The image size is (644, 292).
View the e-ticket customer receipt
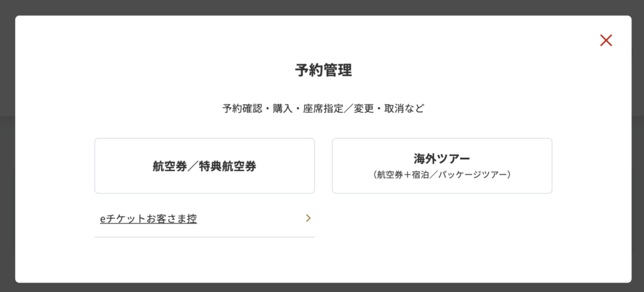point(148,219)
